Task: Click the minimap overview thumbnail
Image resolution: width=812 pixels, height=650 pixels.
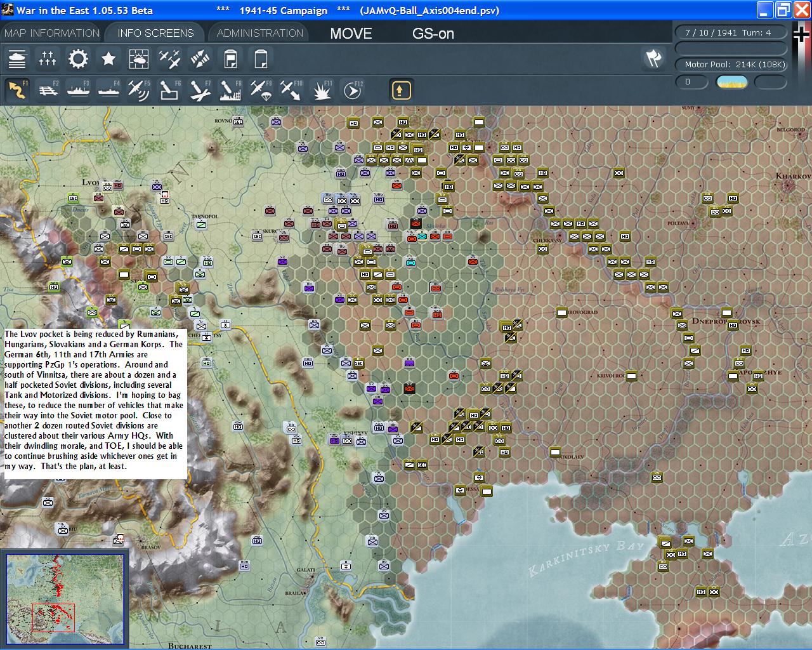Action: click(65, 599)
